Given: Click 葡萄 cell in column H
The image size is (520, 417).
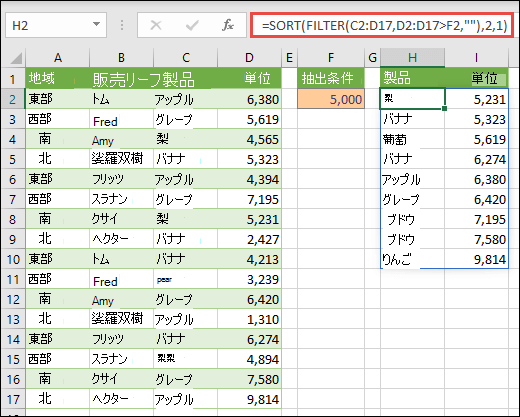Looking at the screenshot, I should tap(412, 139).
